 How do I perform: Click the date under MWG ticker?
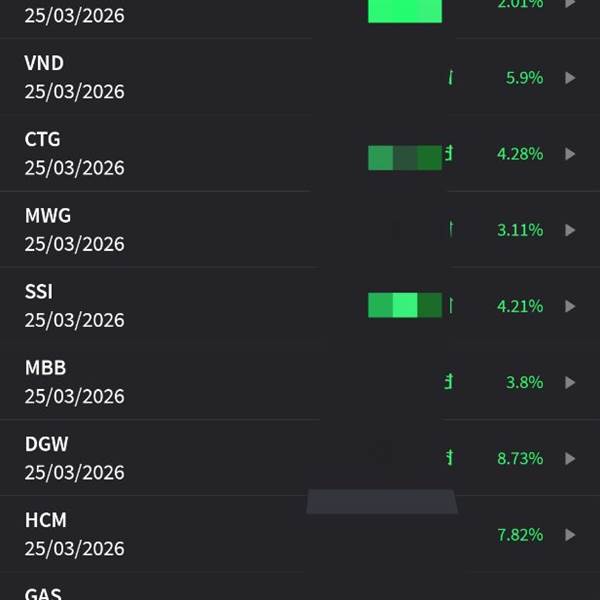(75, 244)
